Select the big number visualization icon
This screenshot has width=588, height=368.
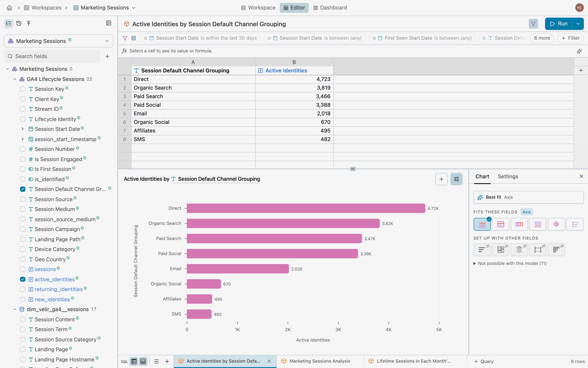coord(519,224)
